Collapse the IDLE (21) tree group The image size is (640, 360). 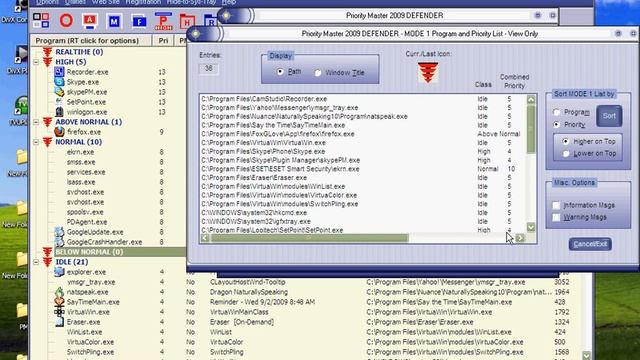point(36,262)
